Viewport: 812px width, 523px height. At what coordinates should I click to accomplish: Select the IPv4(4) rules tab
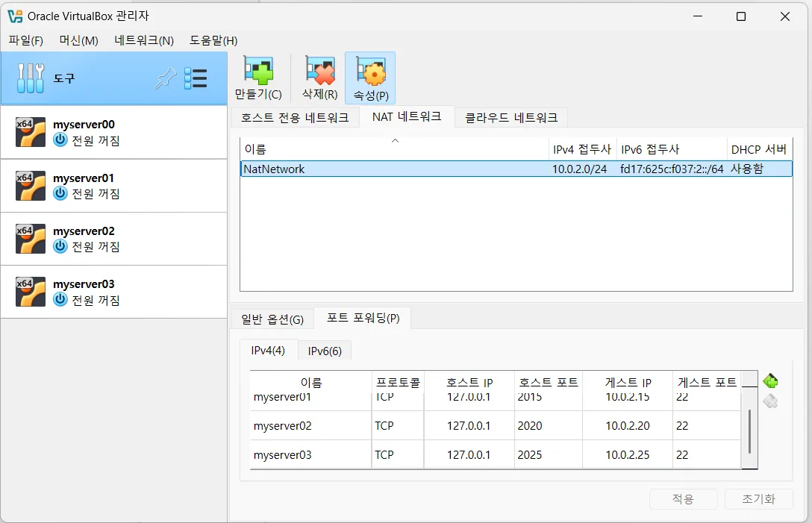[268, 350]
